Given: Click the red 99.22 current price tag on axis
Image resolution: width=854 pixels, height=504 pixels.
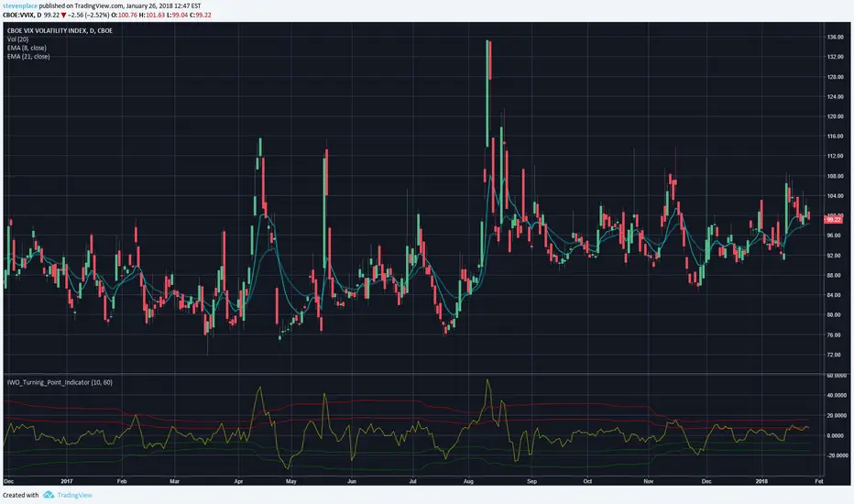Looking at the screenshot, I should coord(834,220).
